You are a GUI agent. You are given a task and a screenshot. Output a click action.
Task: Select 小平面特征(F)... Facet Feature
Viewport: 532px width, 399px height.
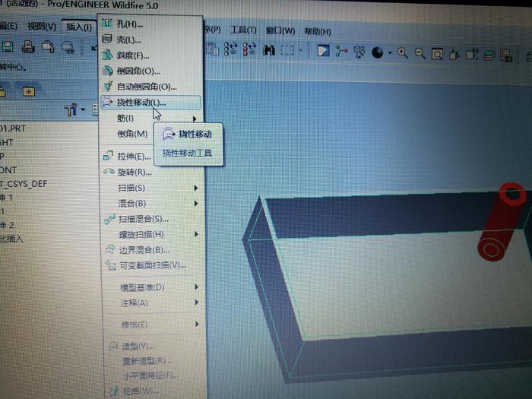(x=155, y=375)
